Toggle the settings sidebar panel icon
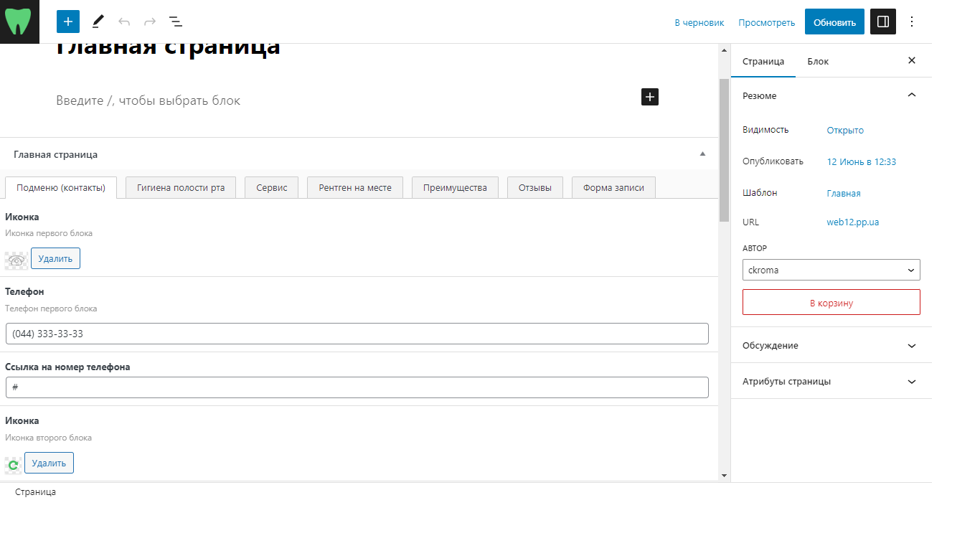This screenshot has height=551, width=980. [x=883, y=22]
